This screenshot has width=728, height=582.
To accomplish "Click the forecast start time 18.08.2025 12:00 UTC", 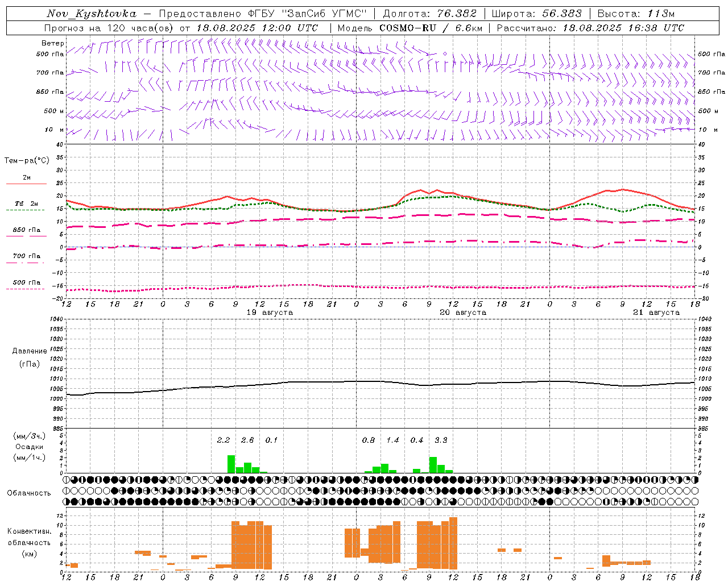I will tap(257, 28).
